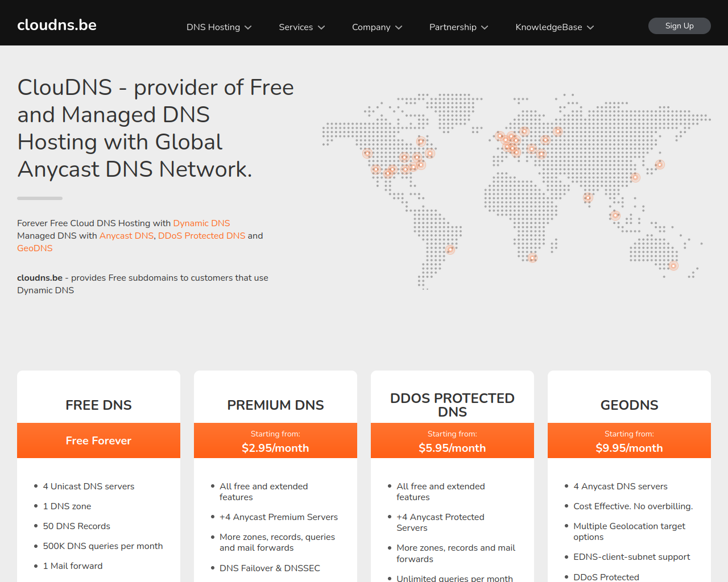The width and height of the screenshot is (728, 582).
Task: Expand the KnowledgeBase chevron arrow
Action: point(590,27)
